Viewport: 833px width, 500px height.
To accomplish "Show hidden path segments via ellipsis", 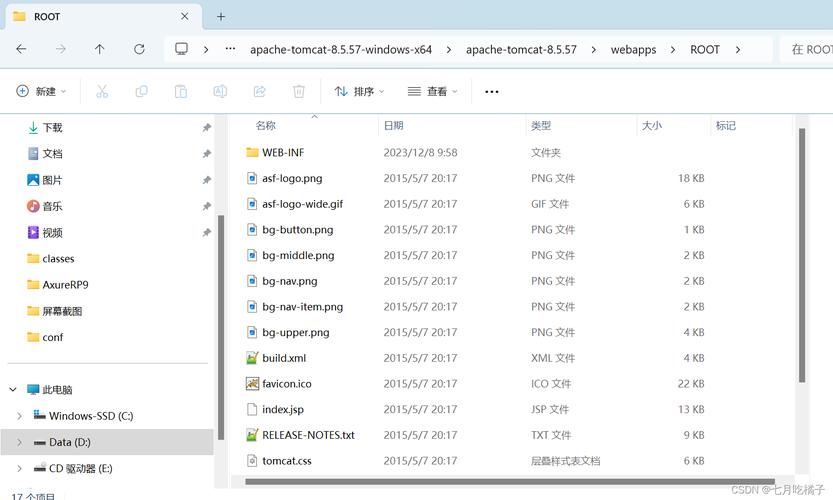I will tap(230, 48).
